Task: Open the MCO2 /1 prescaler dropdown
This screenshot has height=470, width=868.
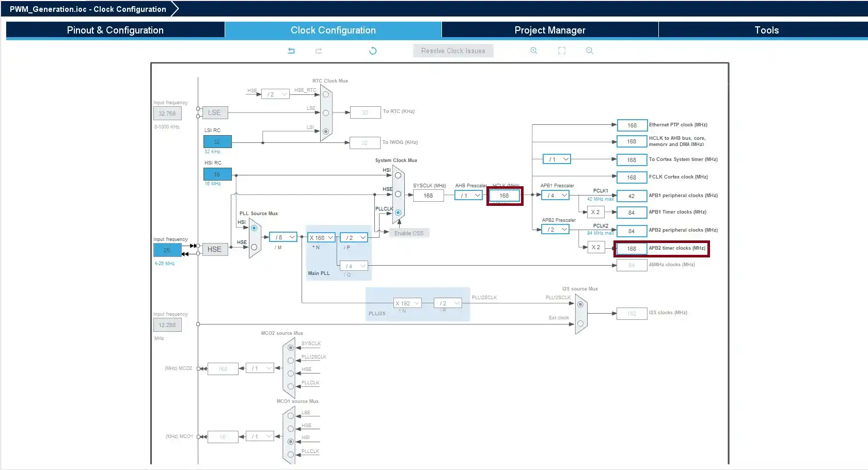Action: tap(260, 368)
